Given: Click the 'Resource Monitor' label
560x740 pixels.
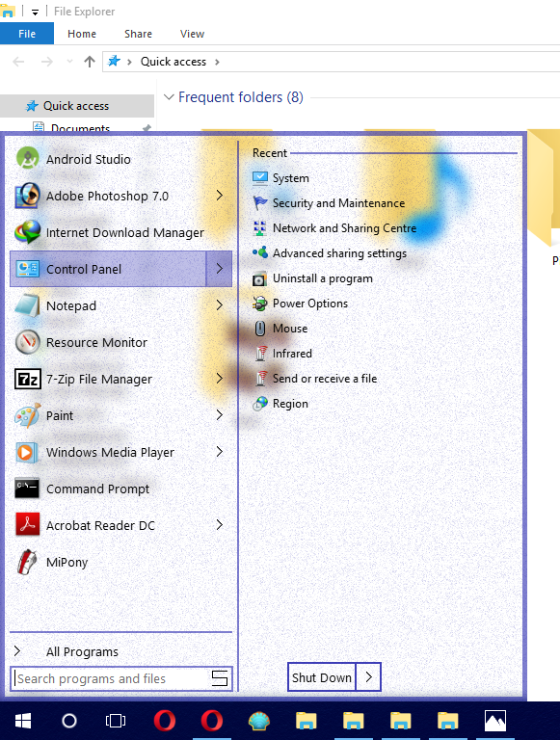Looking at the screenshot, I should click(96, 342).
